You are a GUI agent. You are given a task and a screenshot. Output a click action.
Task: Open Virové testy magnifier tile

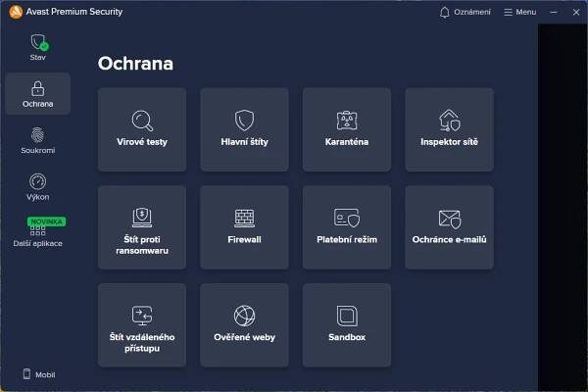(x=142, y=129)
